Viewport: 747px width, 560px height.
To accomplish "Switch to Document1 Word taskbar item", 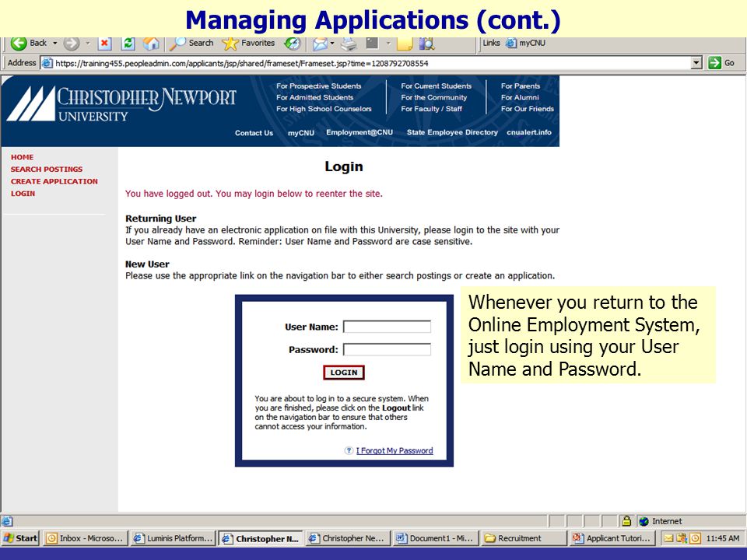I will tap(435, 538).
